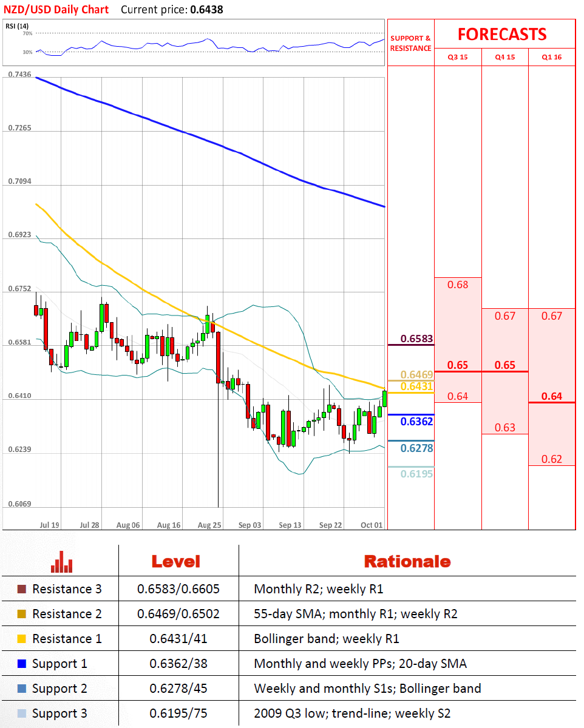584x728 pixels.
Task: Click the 0.6362 support level label
Action: pos(416,422)
